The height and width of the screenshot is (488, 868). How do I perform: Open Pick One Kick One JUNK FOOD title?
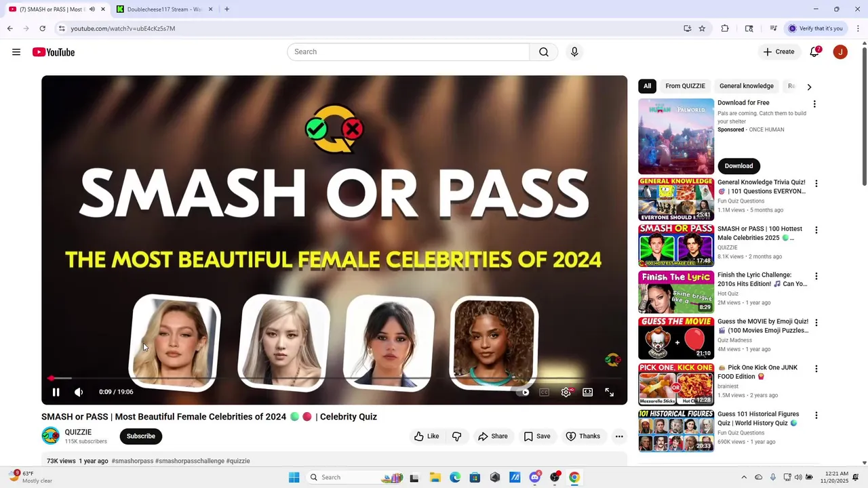point(757,372)
